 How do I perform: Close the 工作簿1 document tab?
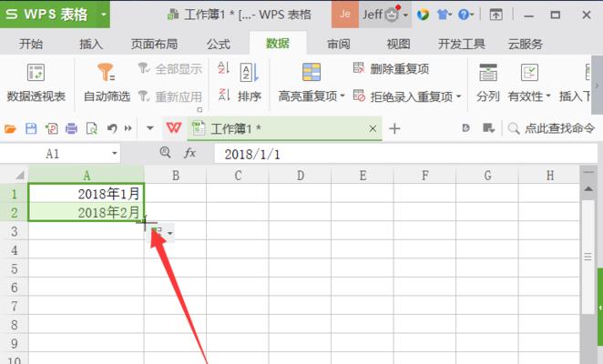[x=373, y=128]
